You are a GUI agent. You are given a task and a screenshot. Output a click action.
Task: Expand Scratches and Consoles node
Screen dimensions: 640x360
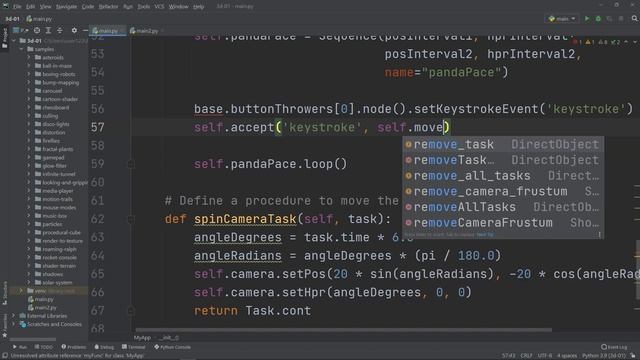[x=14, y=324]
